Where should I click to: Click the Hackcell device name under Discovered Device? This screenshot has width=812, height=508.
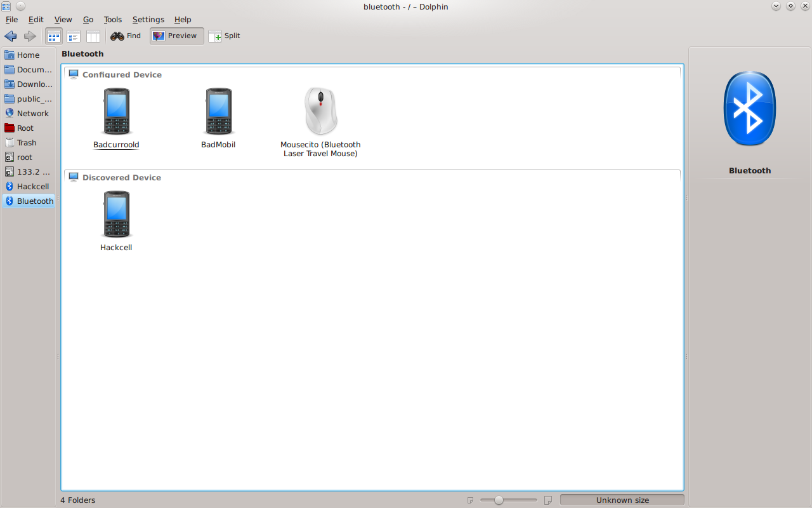point(116,248)
